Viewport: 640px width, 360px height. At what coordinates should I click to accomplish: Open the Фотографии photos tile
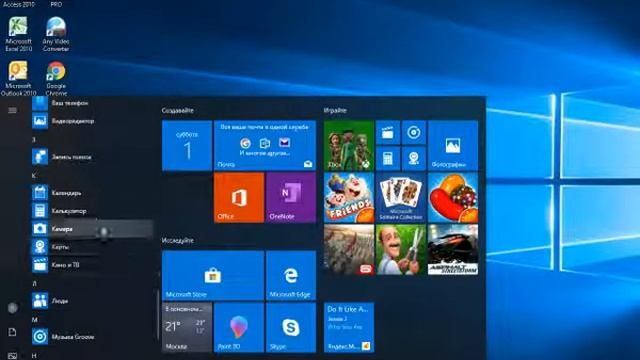[x=453, y=145]
